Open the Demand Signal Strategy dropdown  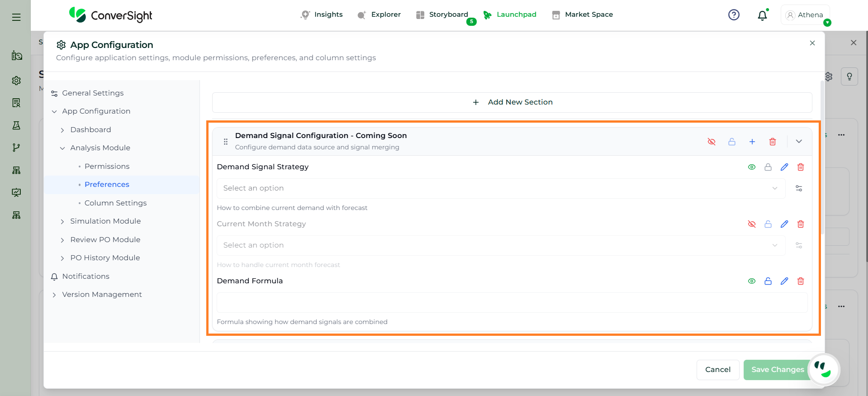[501, 188]
